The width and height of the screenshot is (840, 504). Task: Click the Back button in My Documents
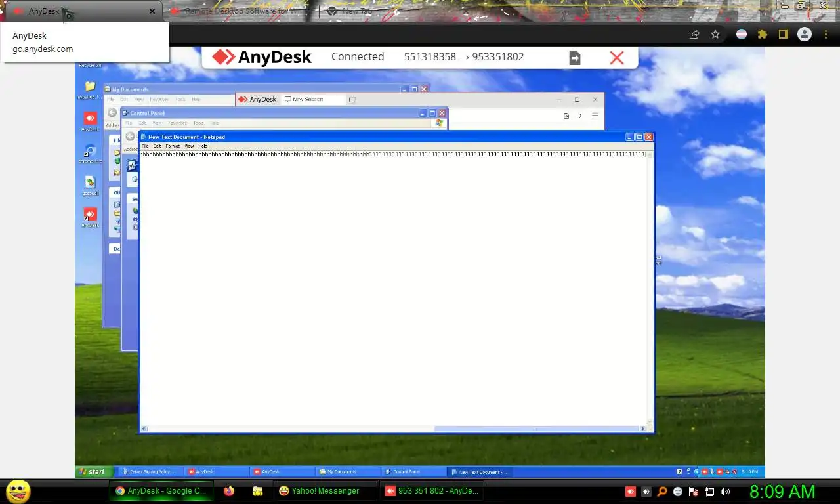click(112, 113)
